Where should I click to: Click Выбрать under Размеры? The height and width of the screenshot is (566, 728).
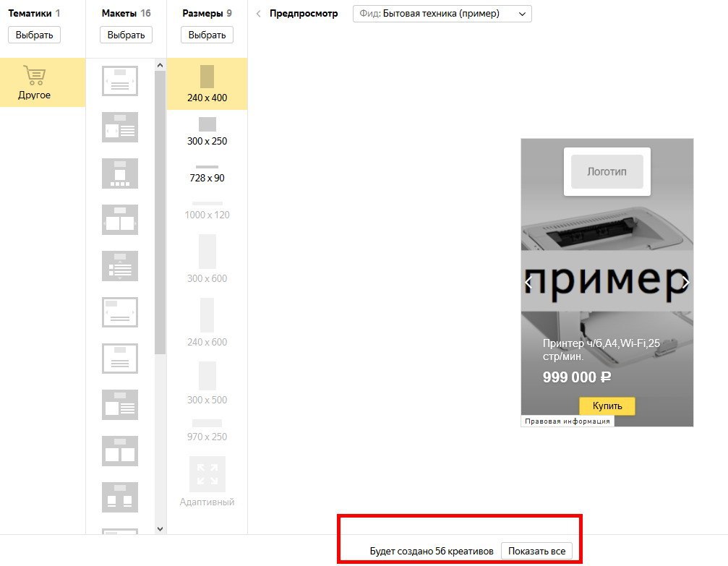coord(207,35)
